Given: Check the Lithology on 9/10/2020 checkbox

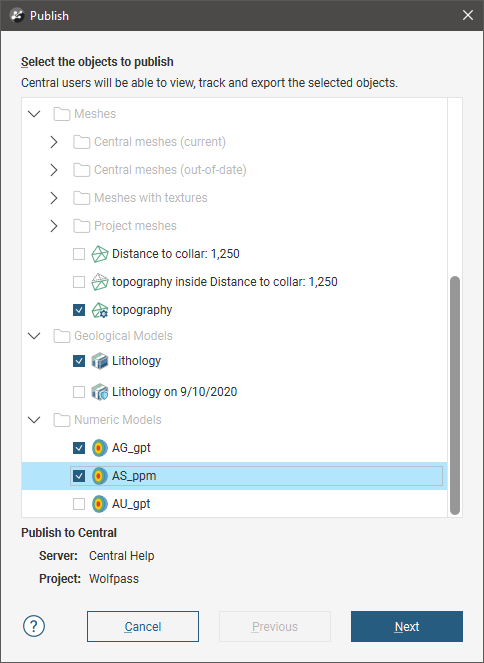Looking at the screenshot, I should tap(79, 392).
